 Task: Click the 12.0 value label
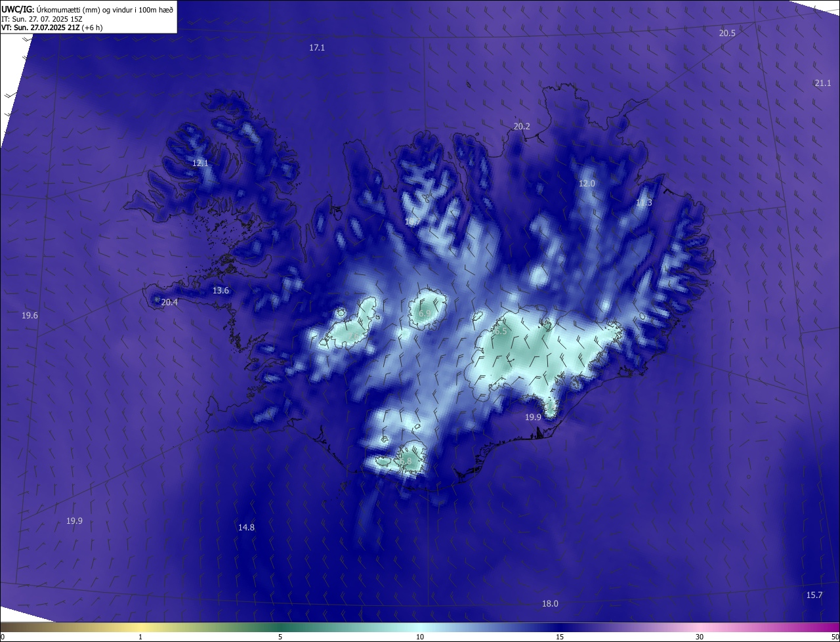pyautogui.click(x=587, y=184)
